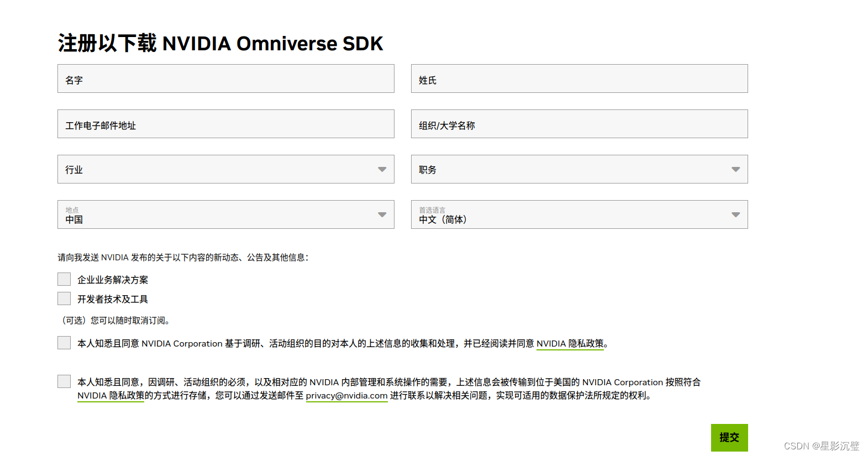
Task: Check the 开发者技术及工具 checkbox
Action: 64,298
